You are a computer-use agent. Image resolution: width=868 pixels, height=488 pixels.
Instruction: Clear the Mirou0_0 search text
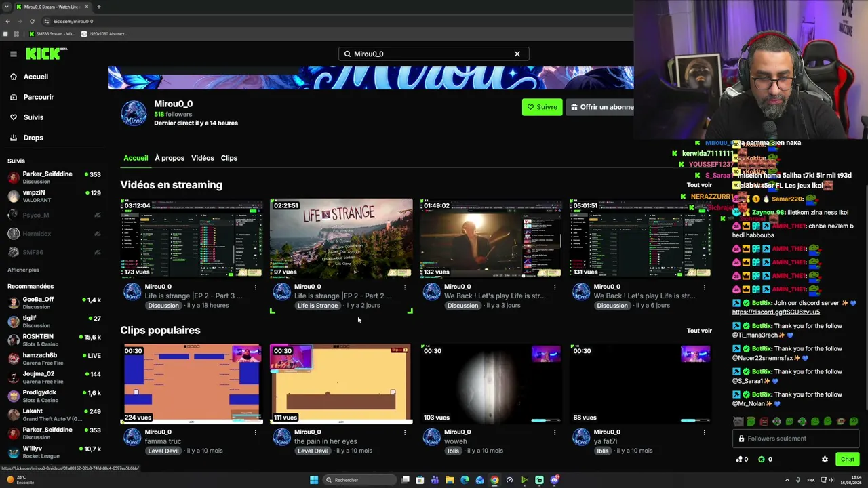click(517, 54)
